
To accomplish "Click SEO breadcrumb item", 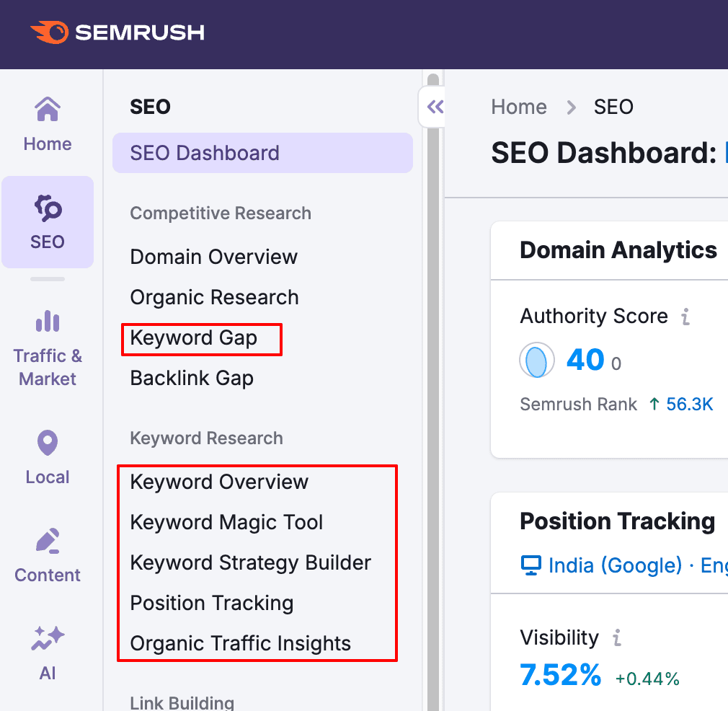I will pos(613,107).
